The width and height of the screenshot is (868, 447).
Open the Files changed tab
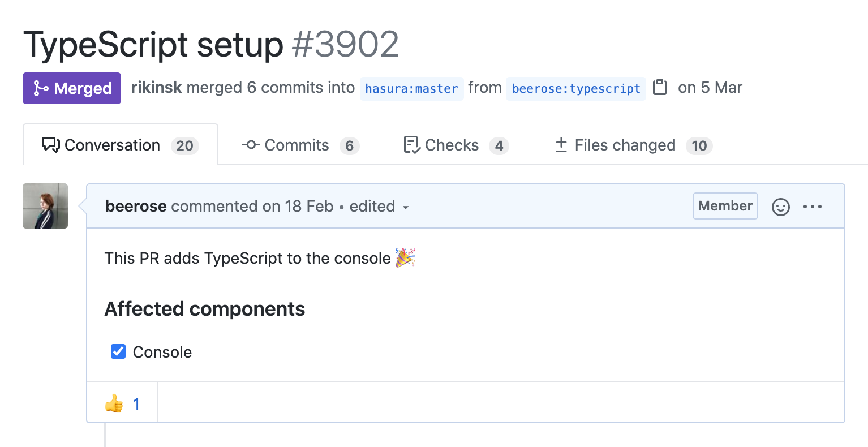tap(625, 145)
